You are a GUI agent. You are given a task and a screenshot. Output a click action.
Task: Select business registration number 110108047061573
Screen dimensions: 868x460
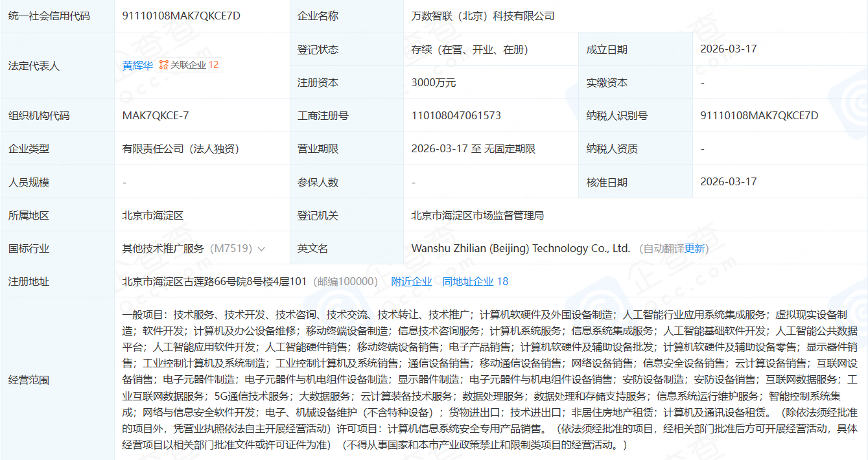(456, 116)
